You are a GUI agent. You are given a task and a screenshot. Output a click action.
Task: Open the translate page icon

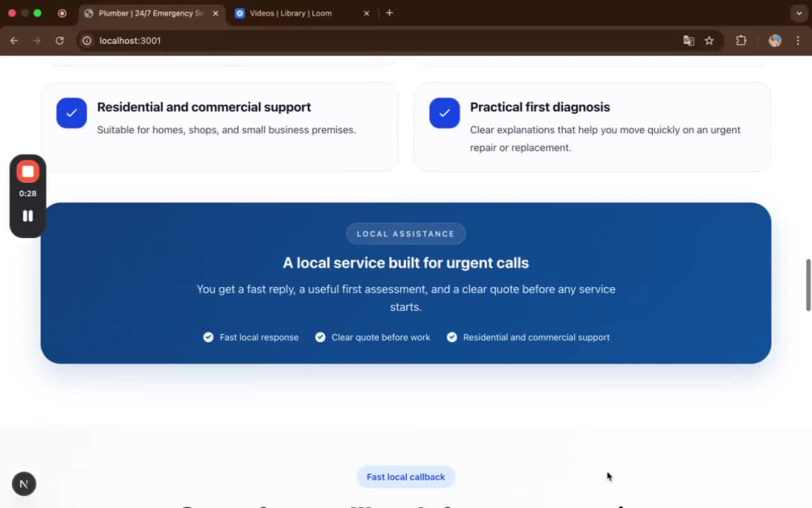coord(689,41)
